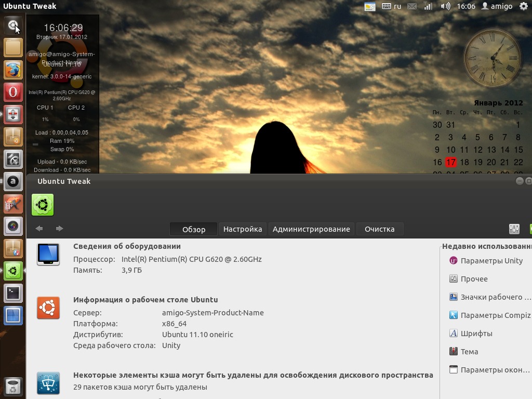Click the memory value "3,9 ГБ"
Image resolution: width=532 pixels, height=399 pixels.
[131, 270]
